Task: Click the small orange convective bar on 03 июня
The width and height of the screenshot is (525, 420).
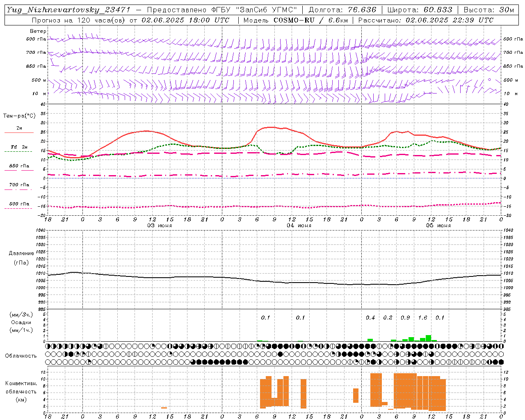Action: point(164,408)
